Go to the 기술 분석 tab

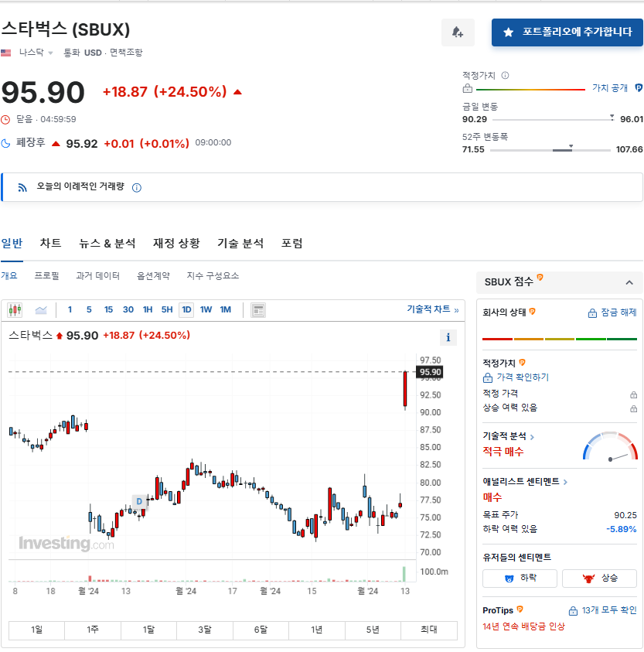(240, 243)
